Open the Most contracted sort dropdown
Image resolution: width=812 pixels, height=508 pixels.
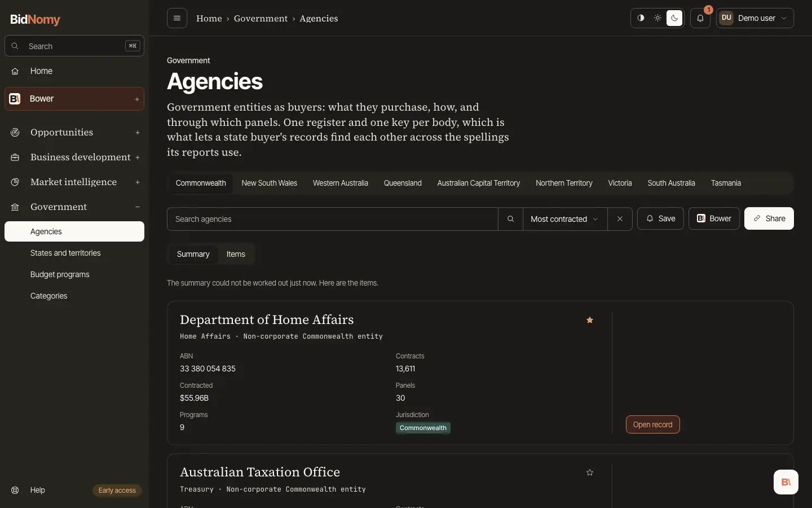565,219
